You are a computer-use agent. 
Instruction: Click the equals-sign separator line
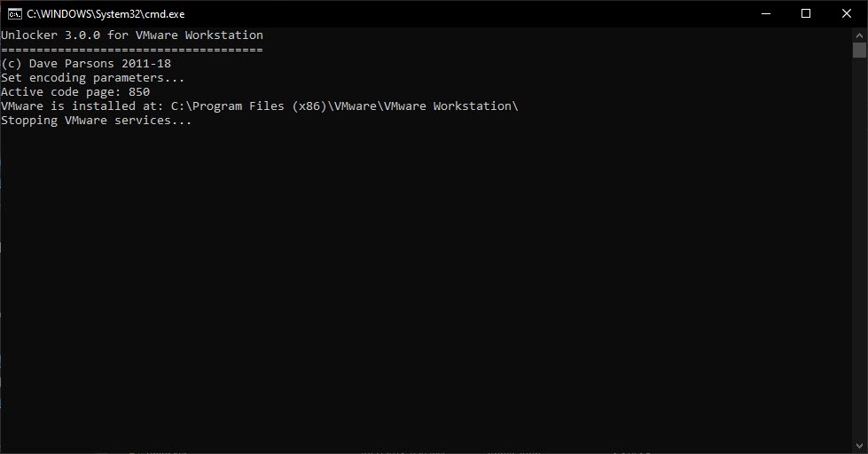click(x=131, y=50)
